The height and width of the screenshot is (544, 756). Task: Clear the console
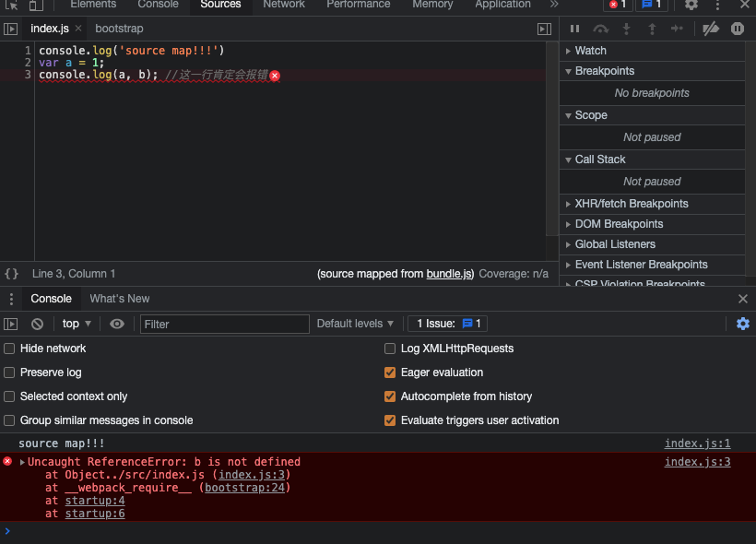[37, 324]
